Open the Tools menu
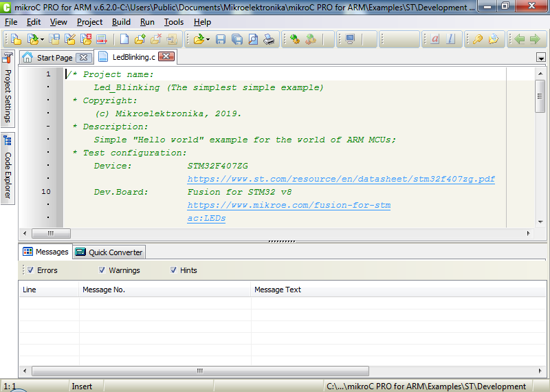 point(174,22)
